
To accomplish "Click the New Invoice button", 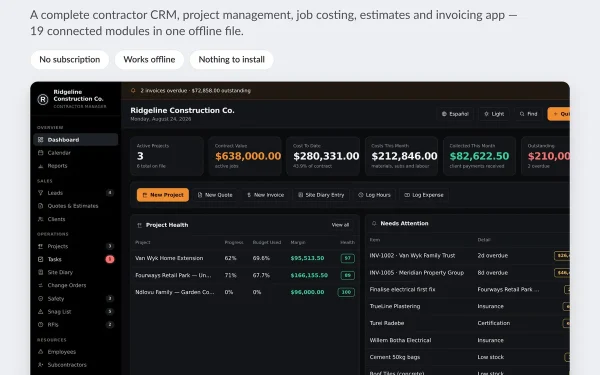I will 266,195.
